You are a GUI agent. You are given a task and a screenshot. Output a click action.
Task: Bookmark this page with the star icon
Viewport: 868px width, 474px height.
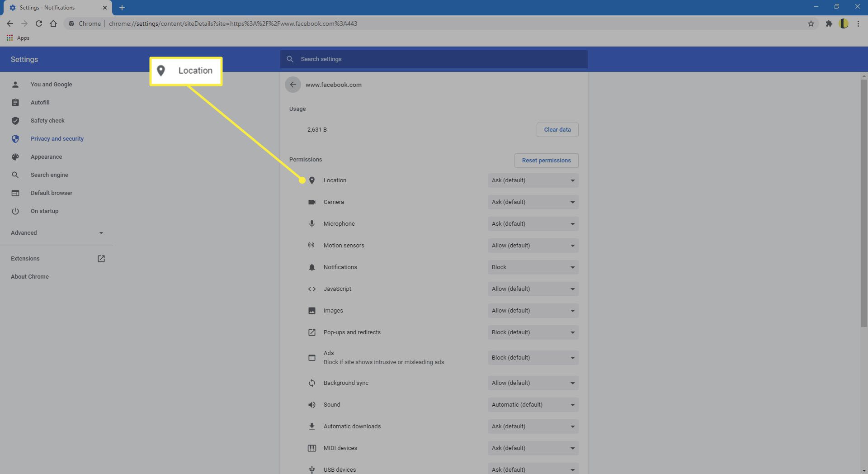(x=811, y=24)
